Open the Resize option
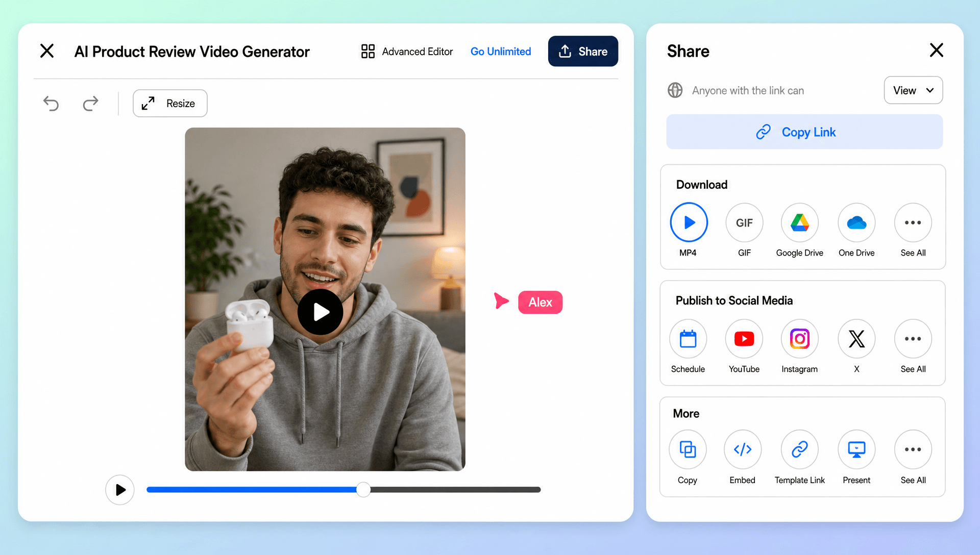The image size is (980, 555). (170, 104)
